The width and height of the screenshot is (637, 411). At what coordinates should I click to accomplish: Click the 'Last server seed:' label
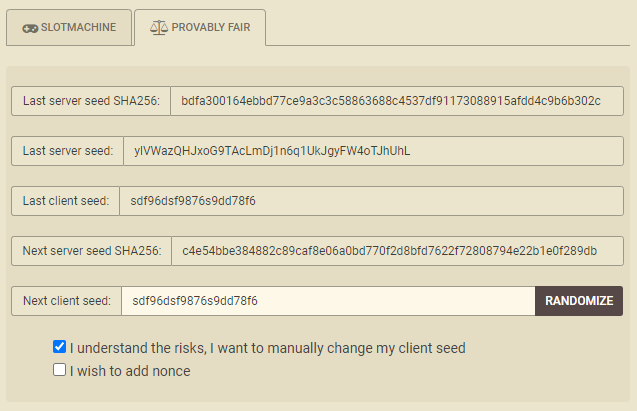[67, 151]
